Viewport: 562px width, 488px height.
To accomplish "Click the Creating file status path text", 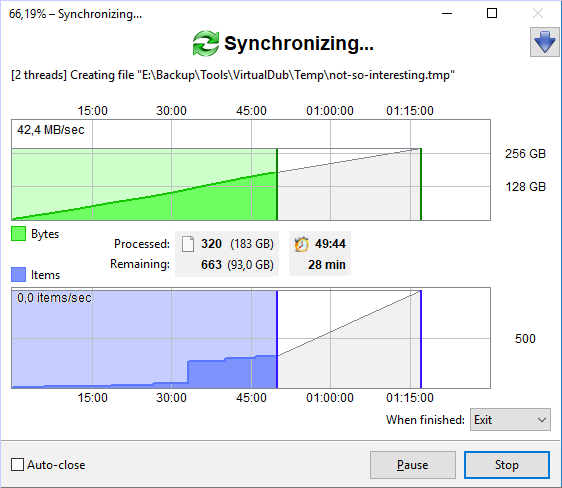I will tap(233, 75).
